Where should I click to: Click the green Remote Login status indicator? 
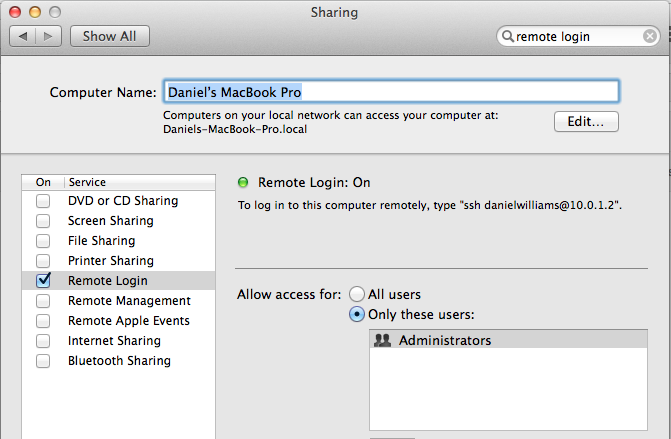tap(243, 182)
